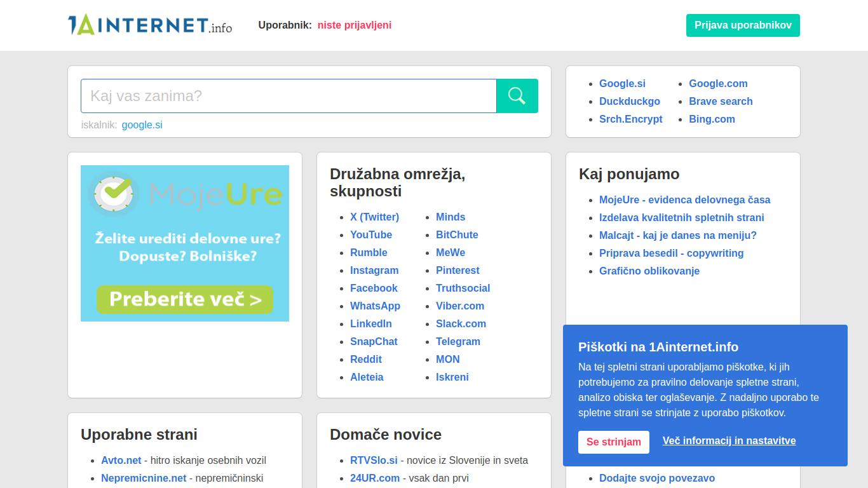Viewport: 868px width, 488px height.
Task: Click Prijava uporabnikov button
Action: [743, 25]
